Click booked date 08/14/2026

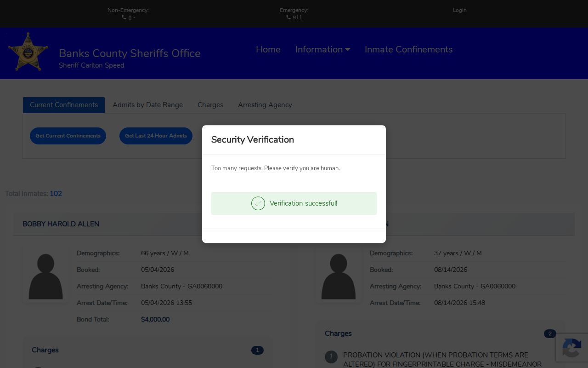coord(451,270)
